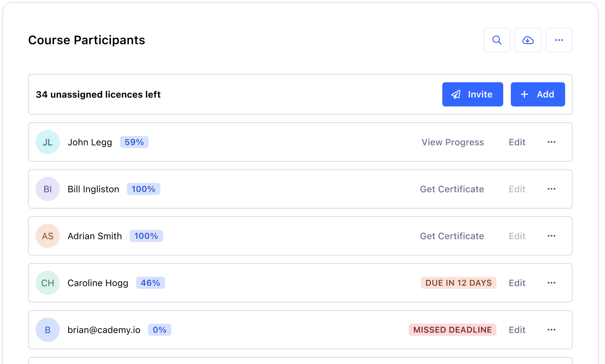Edit John Legg's entry
Screen dimensions: 605x364
tap(517, 142)
